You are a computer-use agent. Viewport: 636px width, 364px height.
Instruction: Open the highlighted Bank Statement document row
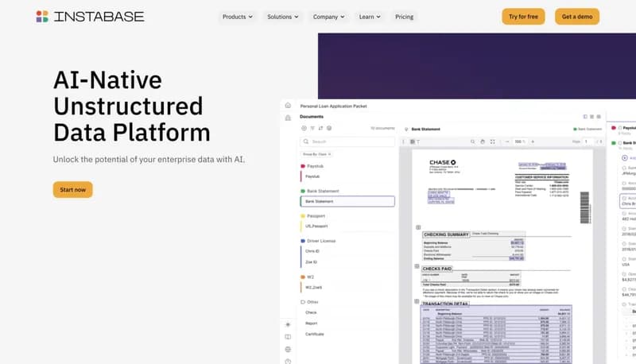pos(347,201)
